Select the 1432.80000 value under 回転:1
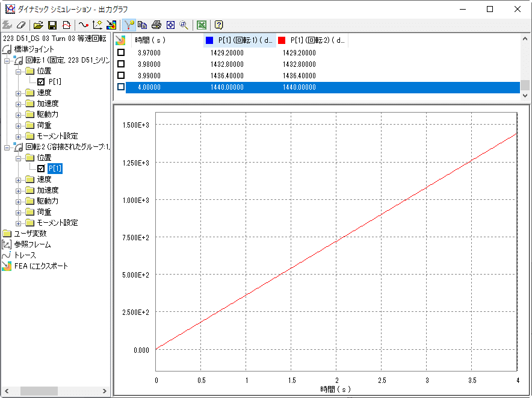 click(227, 64)
